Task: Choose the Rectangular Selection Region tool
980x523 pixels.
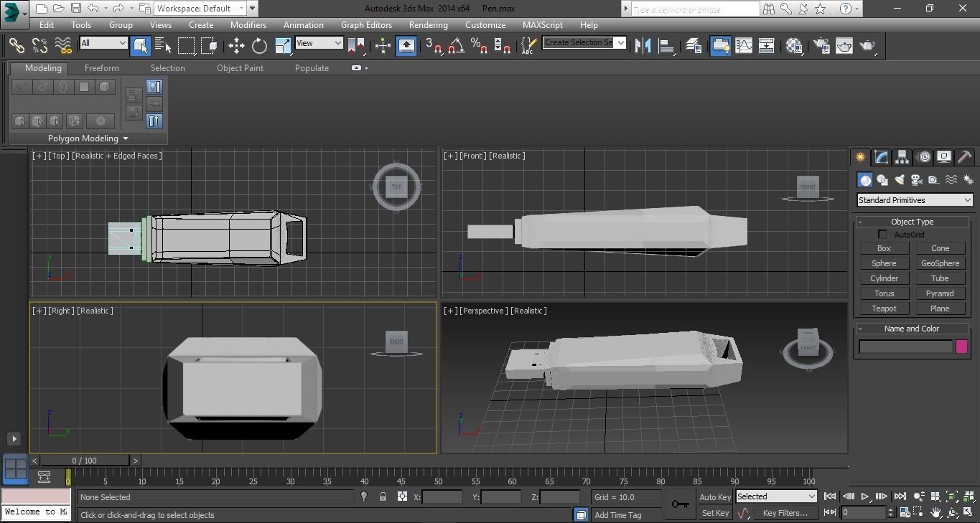Action: (x=187, y=45)
